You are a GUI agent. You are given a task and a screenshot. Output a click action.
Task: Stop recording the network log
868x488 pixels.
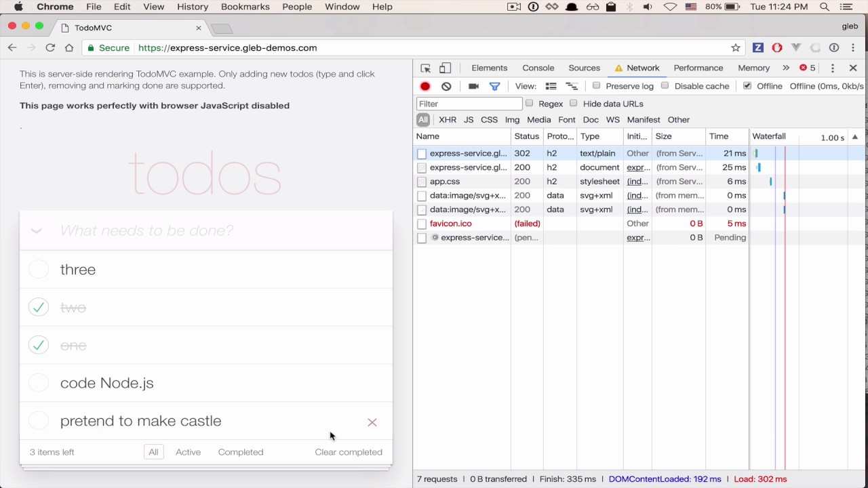(425, 86)
